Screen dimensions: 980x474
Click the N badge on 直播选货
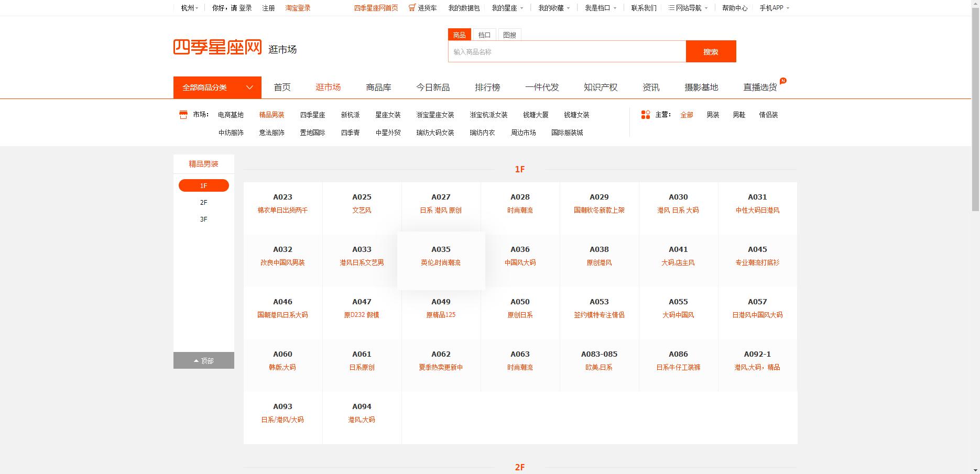[782, 80]
